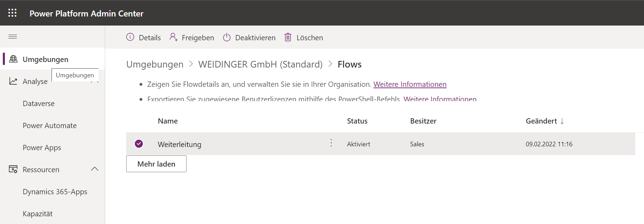Open Power Automate in sidebar
Screen dimensions: 644x224
[49, 126]
